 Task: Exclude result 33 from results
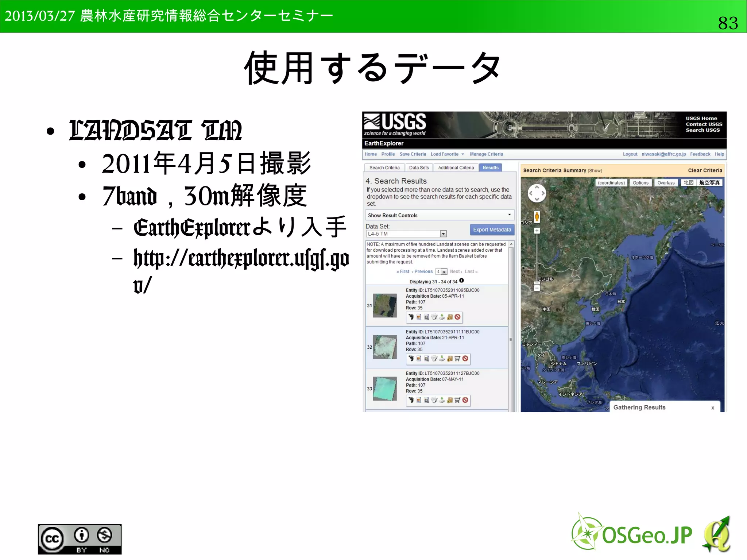click(465, 400)
